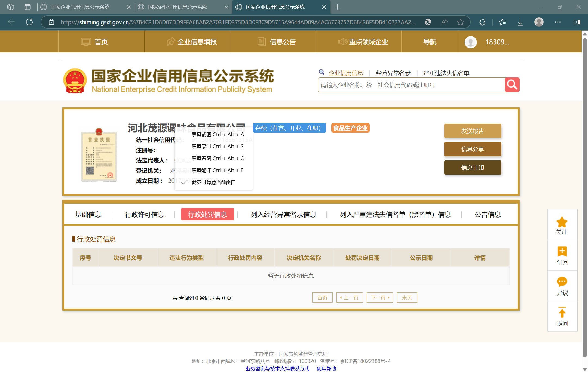Click the 下一页 pagination button
The image size is (588, 372).
(x=380, y=297)
